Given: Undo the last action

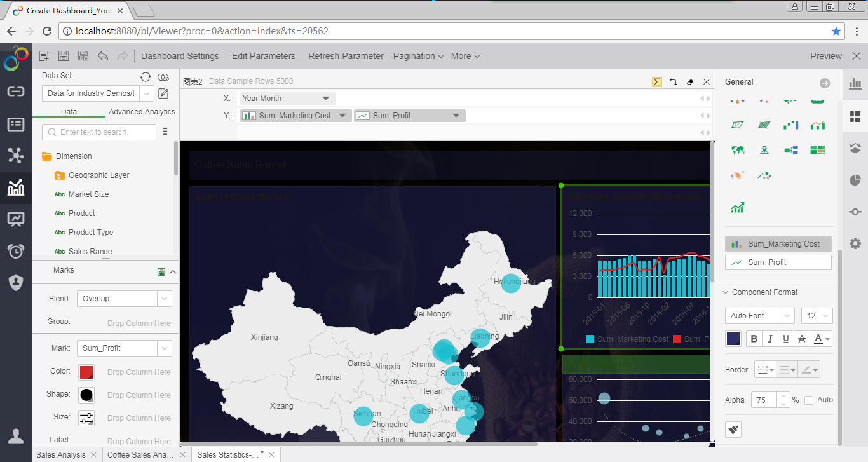Looking at the screenshot, I should pyautogui.click(x=103, y=56).
